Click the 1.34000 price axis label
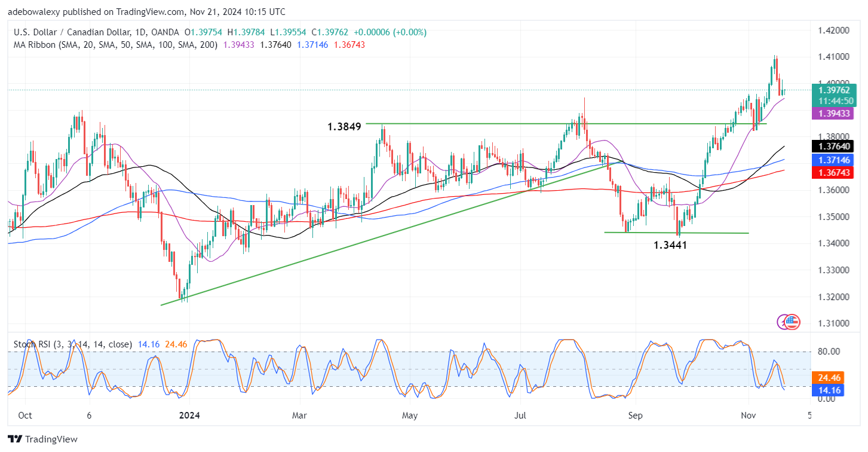Screen dimensions: 868x452 (832, 243)
